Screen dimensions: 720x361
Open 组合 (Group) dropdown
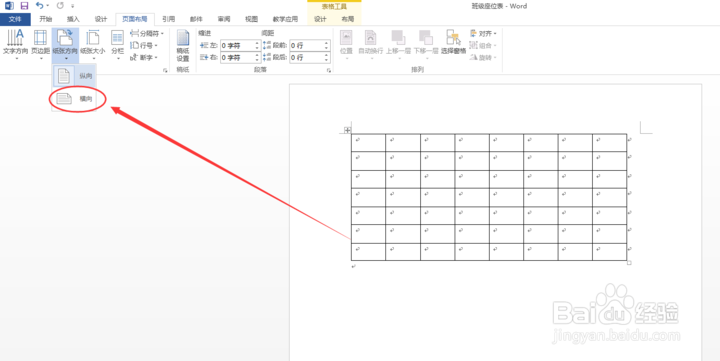pos(482,45)
